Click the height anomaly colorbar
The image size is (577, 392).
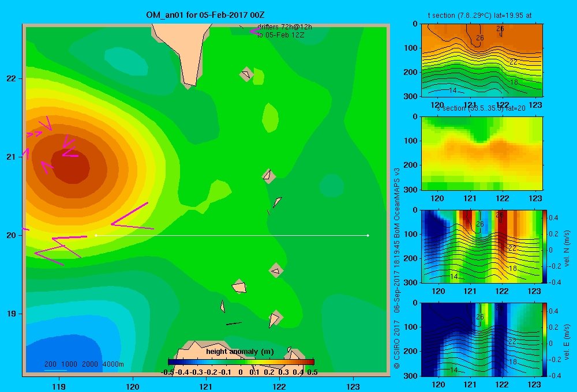[241, 362]
